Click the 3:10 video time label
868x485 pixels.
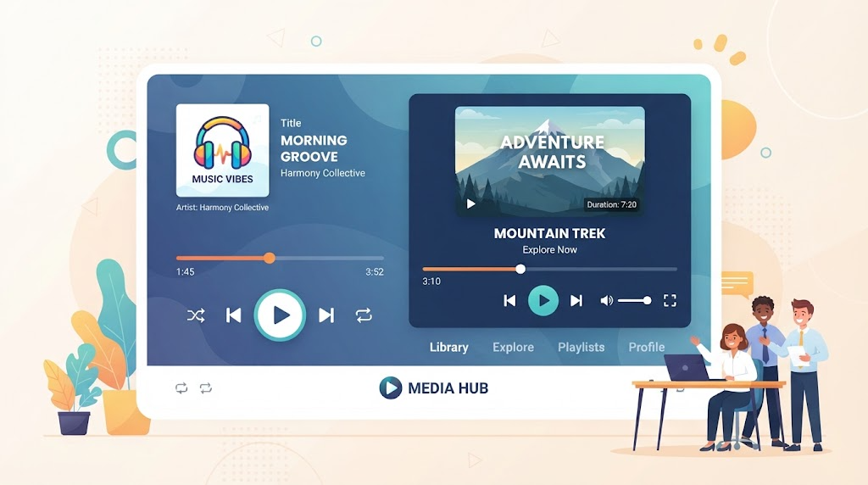431,282
